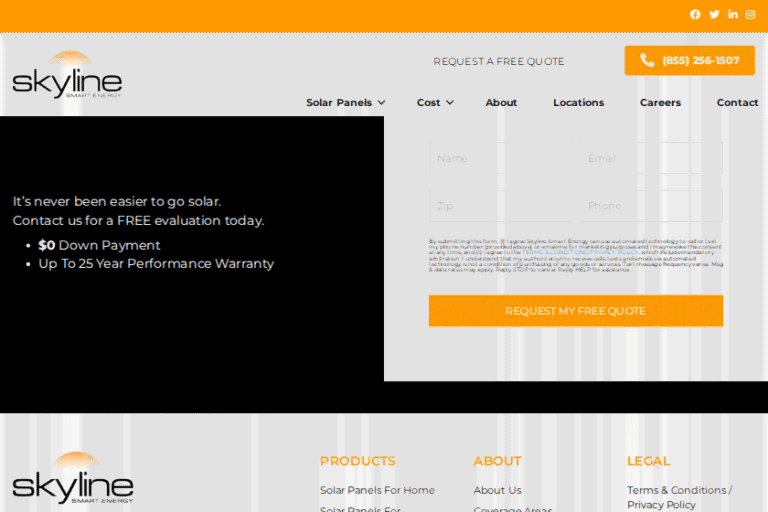Click the Skyline logo in the footer
The image size is (768, 512).
72,478
